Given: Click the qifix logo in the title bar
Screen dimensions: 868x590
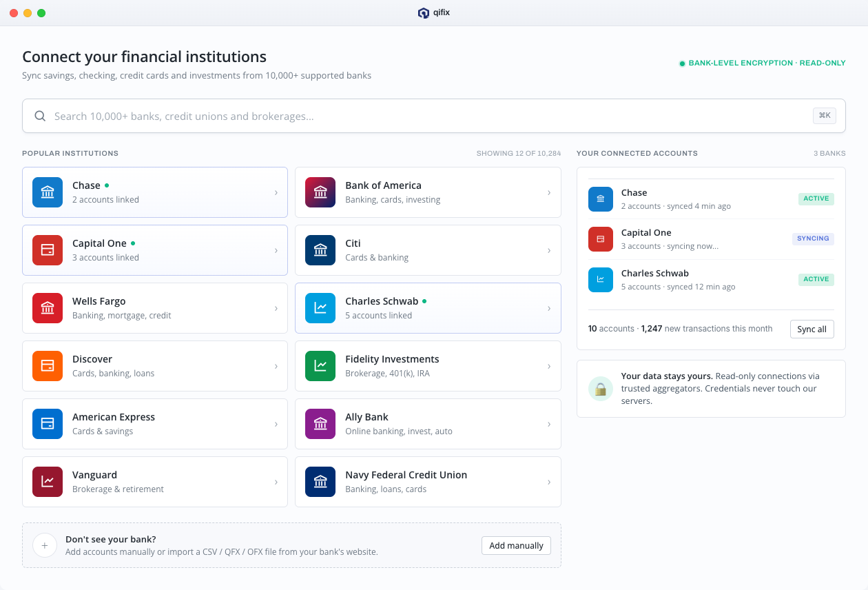Looking at the screenshot, I should 424,12.
